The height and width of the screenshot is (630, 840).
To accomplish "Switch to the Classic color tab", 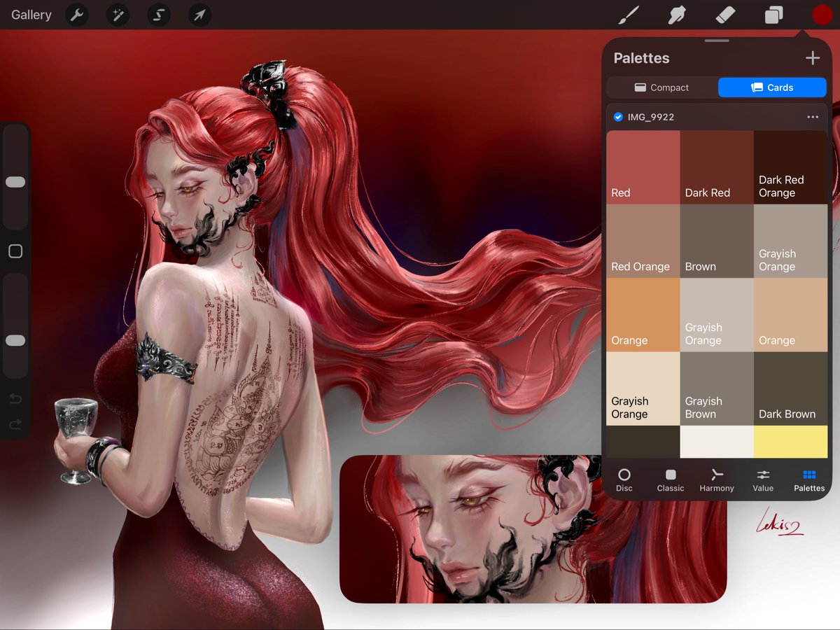I will click(670, 479).
